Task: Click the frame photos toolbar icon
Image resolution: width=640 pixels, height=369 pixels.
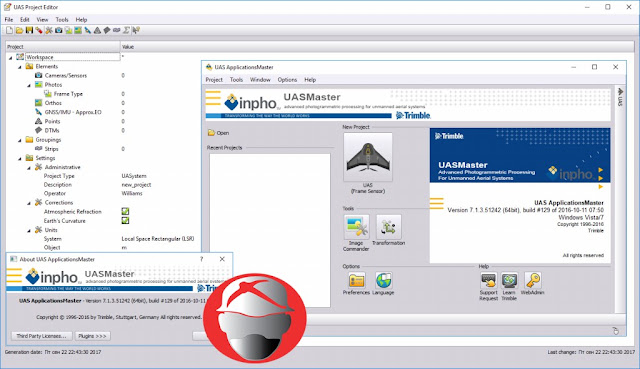Action: tap(68, 30)
